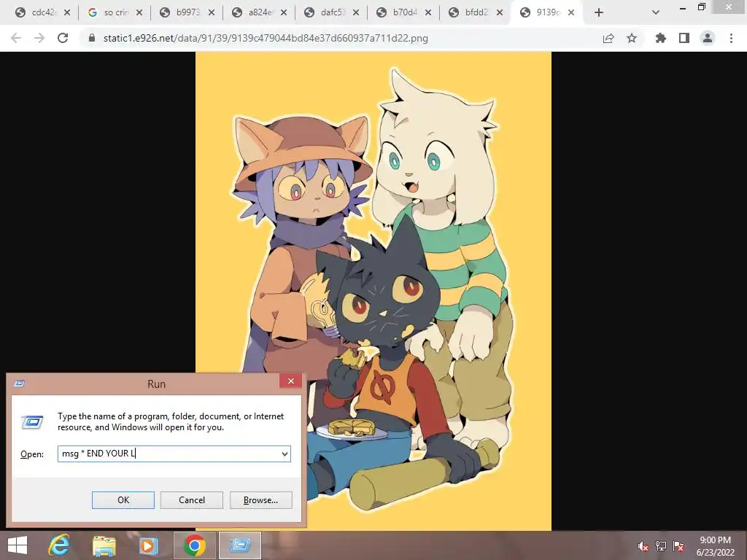
Task: Click the address bar URL text
Action: [266, 38]
